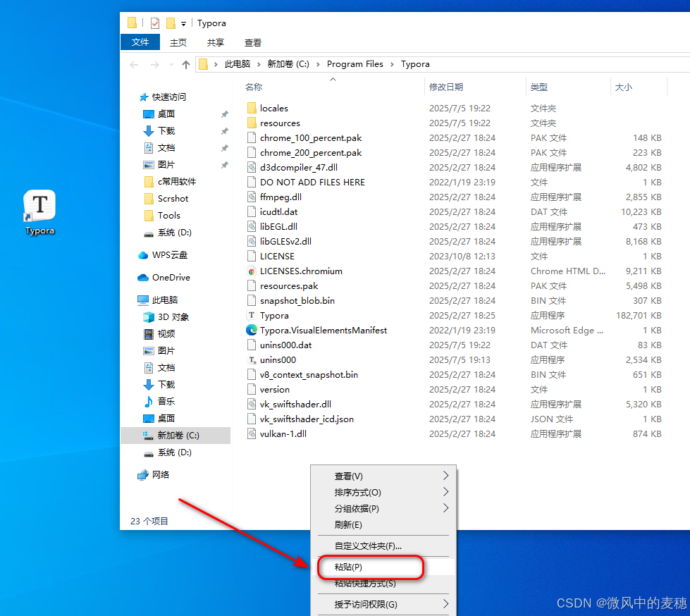The image size is (690, 616).
Task: Select 视频 in the navigation pane
Action: pyautogui.click(x=159, y=334)
